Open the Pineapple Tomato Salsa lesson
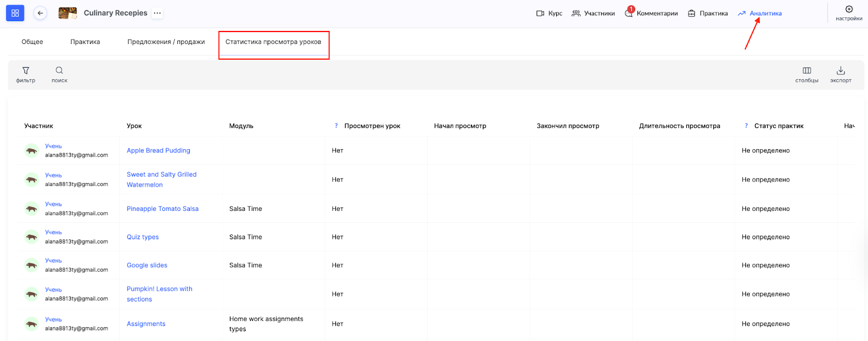This screenshot has width=868, height=341. tap(163, 209)
